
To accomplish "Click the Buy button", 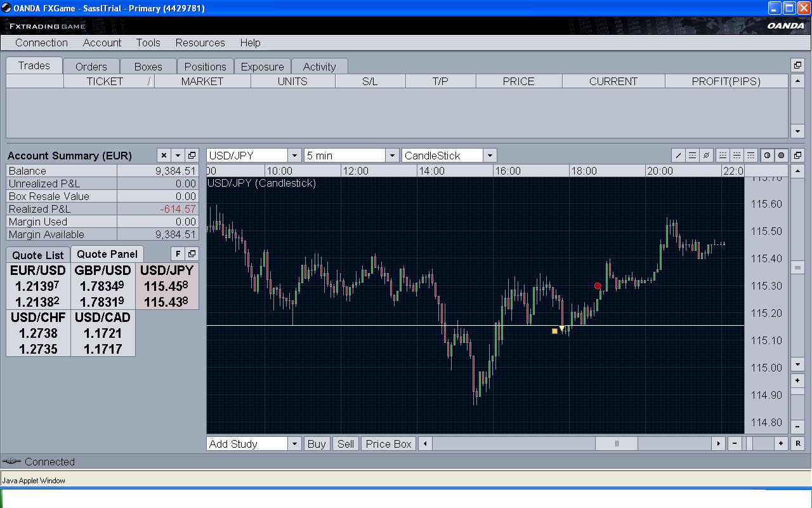I will coord(316,444).
